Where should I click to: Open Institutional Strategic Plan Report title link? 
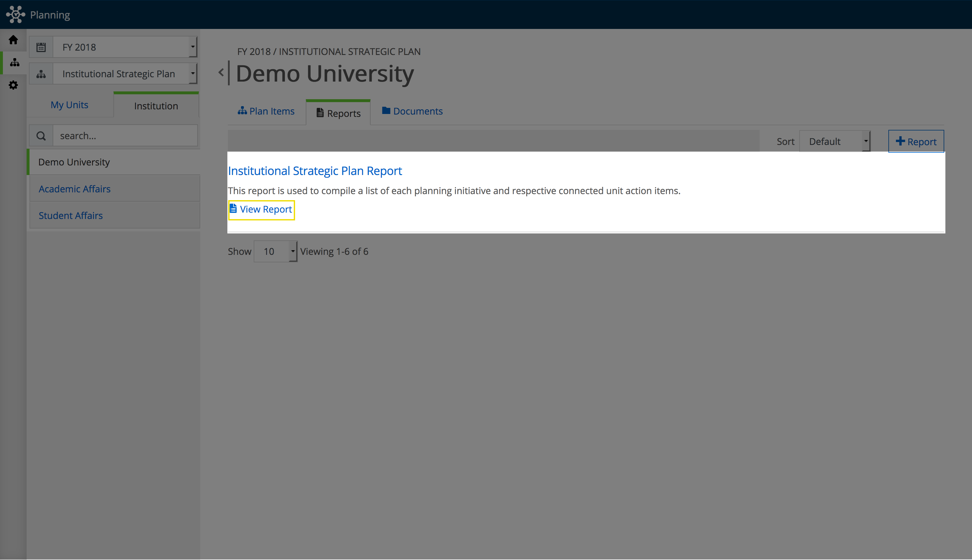[x=315, y=171]
